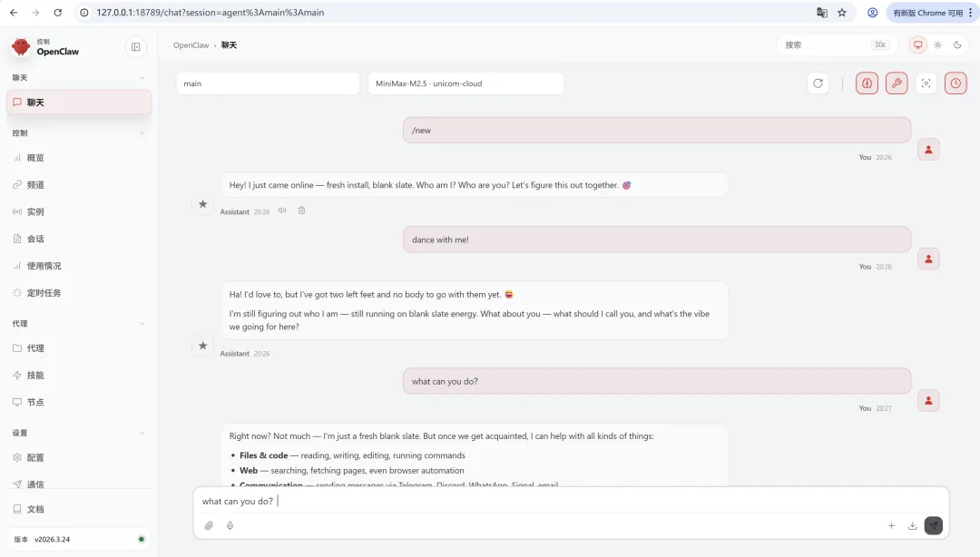This screenshot has height=557, width=980.
Task: Click the focus mode frame icon
Action: click(926, 83)
